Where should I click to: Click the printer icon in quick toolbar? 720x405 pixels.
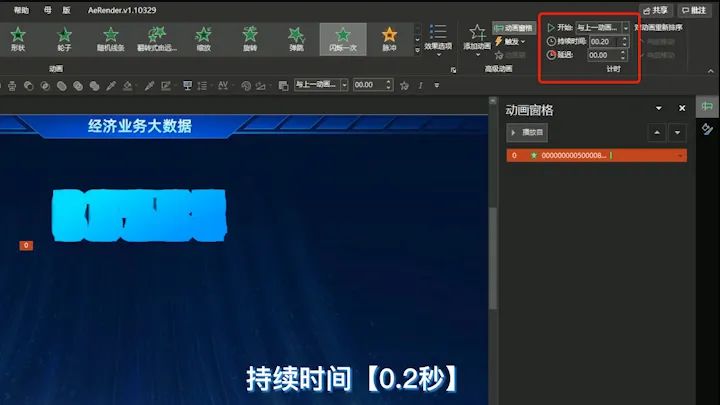(x=12, y=85)
